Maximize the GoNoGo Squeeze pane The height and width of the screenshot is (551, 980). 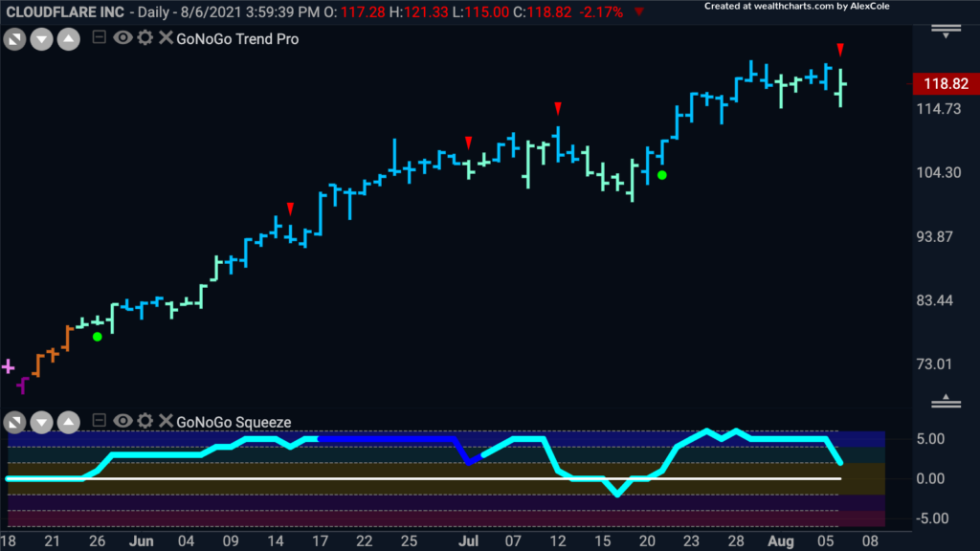[x=14, y=423]
